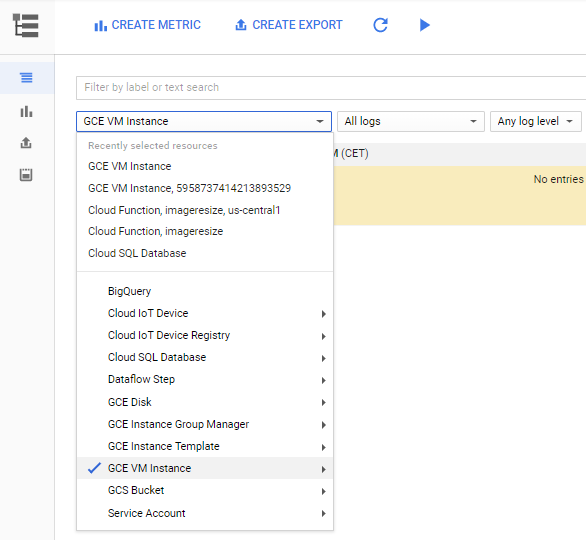Click the (CET) timezone header
This screenshot has height=540, width=586.
(x=354, y=154)
